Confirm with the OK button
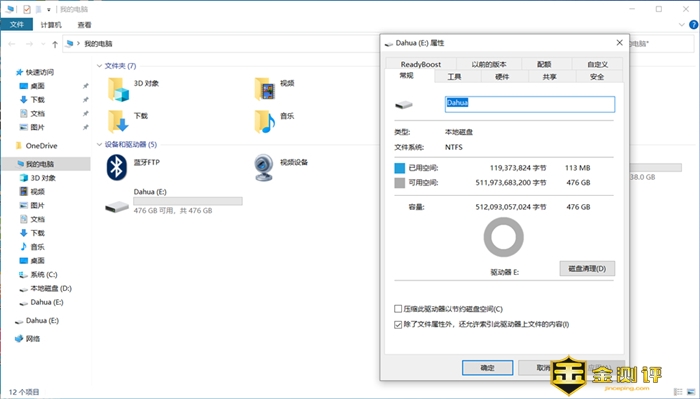Viewport: 700px width, 399px height. tap(488, 368)
